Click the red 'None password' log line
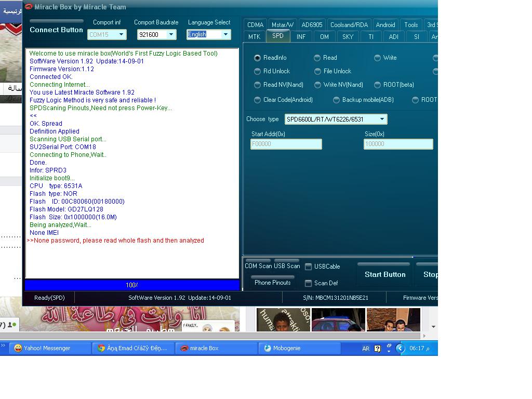The width and height of the screenshot is (532, 399). [115, 241]
